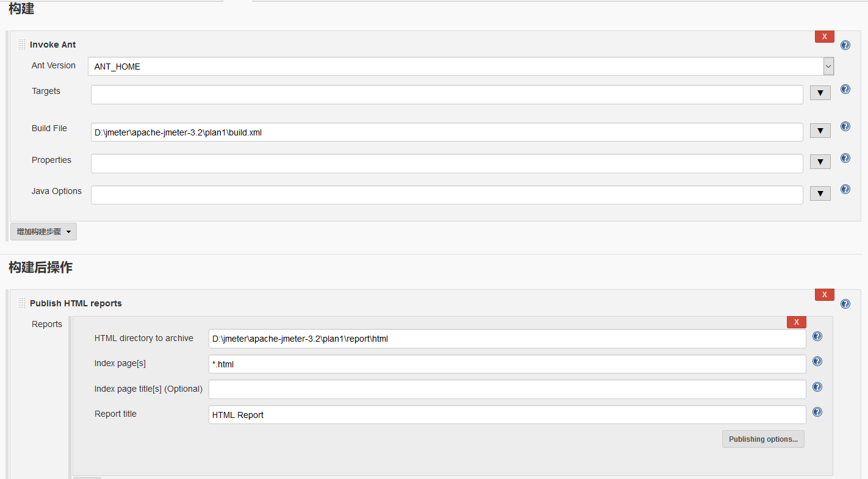Click the 构建后操作 section heading
Screen dimensions: 868x479
point(41,267)
